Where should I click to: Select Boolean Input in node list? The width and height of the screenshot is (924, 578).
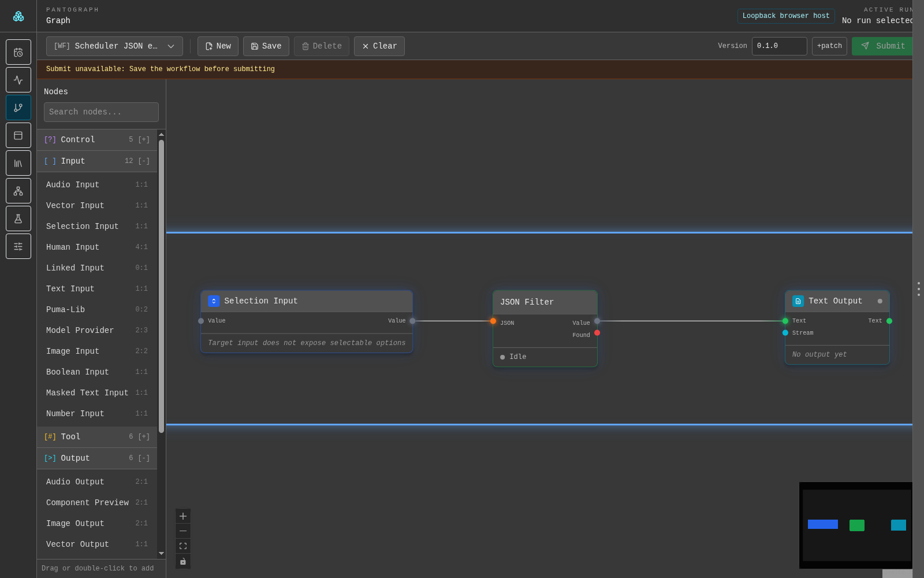pyautogui.click(x=97, y=372)
